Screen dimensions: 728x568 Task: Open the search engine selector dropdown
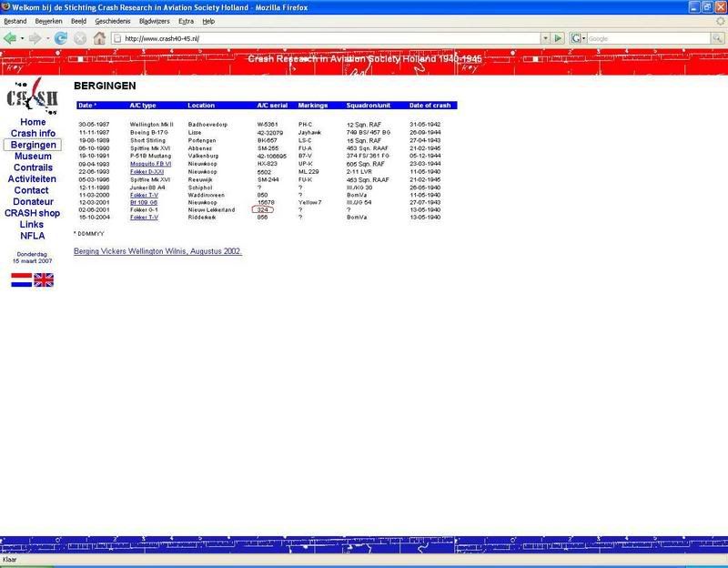tap(584, 38)
